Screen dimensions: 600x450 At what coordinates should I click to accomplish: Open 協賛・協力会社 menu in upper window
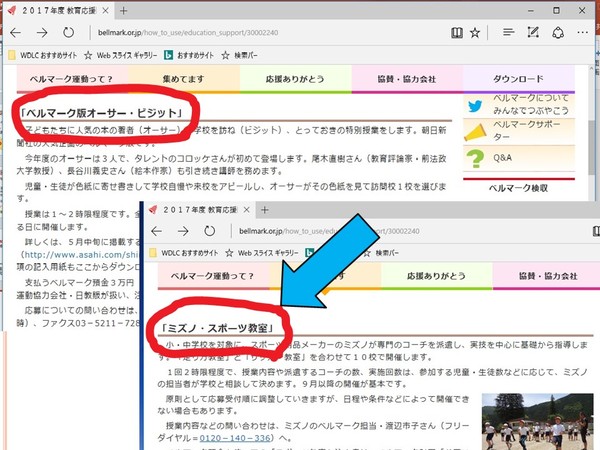pyautogui.click(x=407, y=79)
